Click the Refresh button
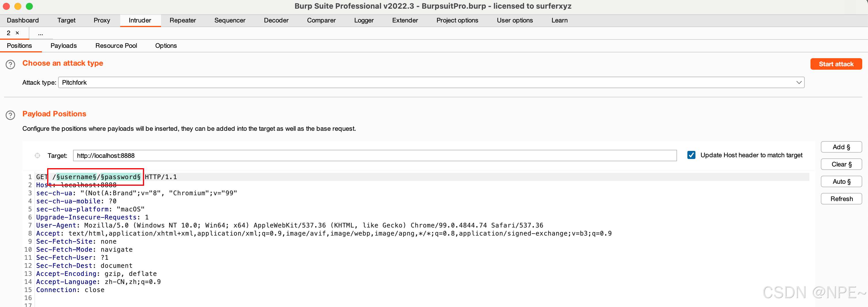This screenshot has height=307, width=868. (841, 199)
